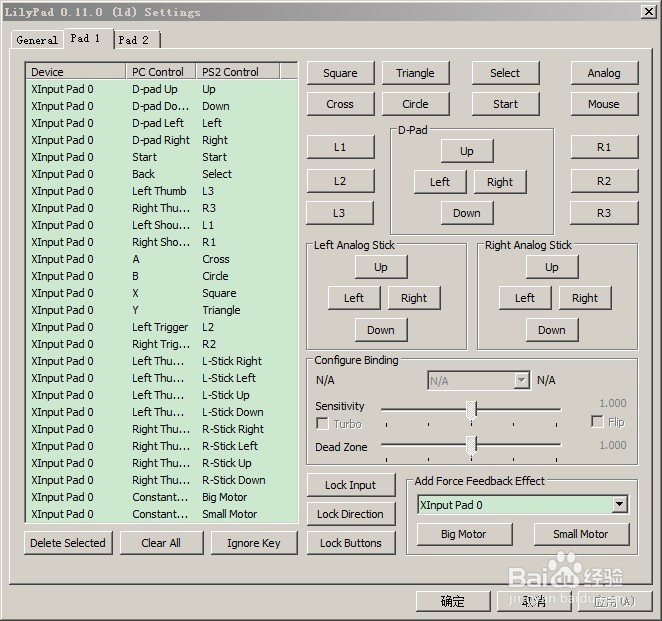
Task: Click the 取消 (Cancel) button
Action: point(534,601)
